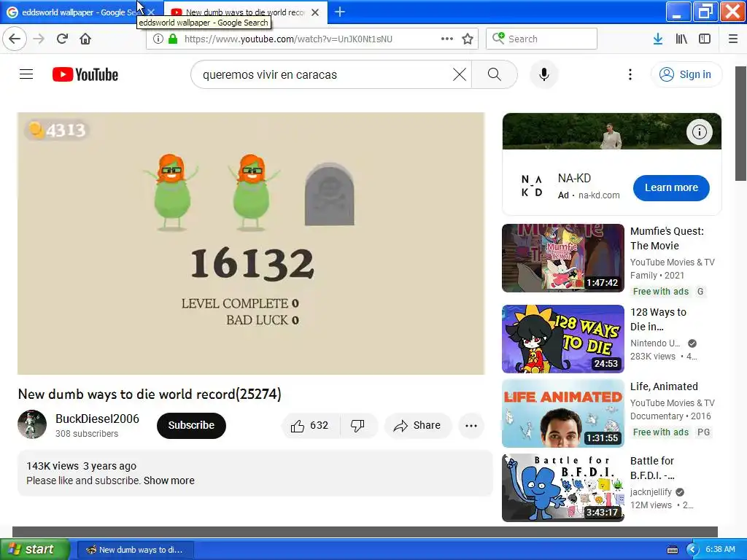The width and height of the screenshot is (747, 560).
Task: Close the eddsworld wallpaper tab
Action: pyautogui.click(x=152, y=12)
